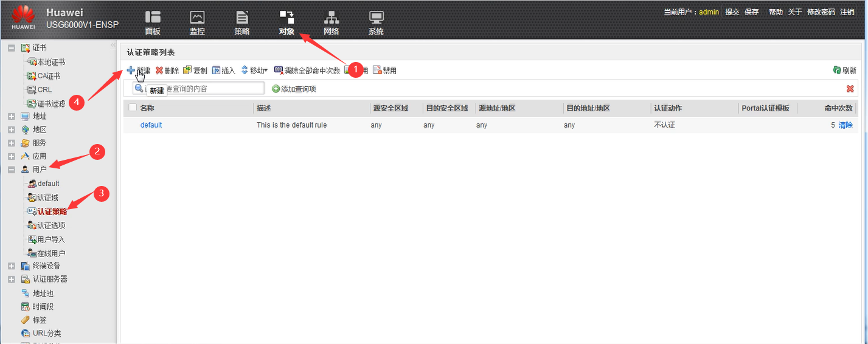Click 清除全部命中次数 icon
This screenshot has height=344, width=868.
click(279, 71)
